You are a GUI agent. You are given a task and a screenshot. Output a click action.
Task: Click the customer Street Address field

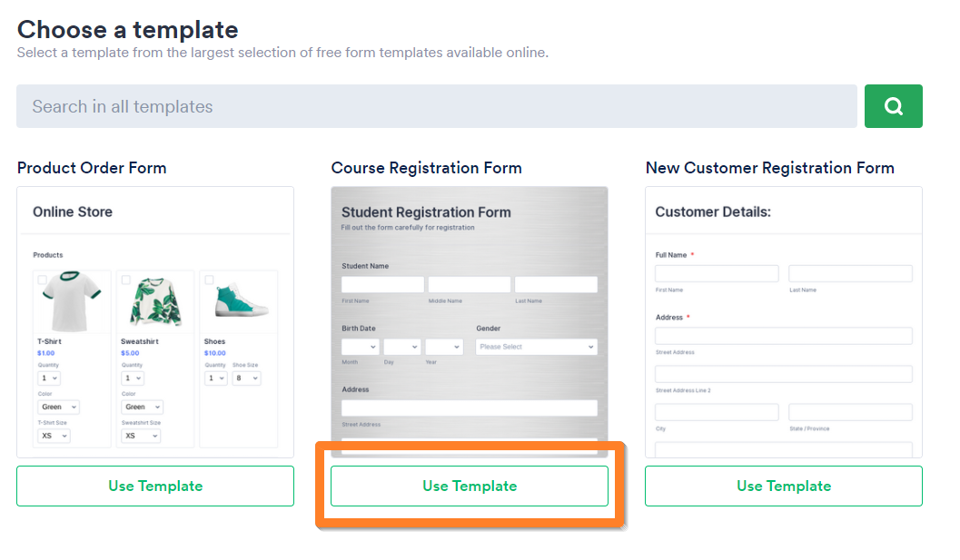pos(783,336)
